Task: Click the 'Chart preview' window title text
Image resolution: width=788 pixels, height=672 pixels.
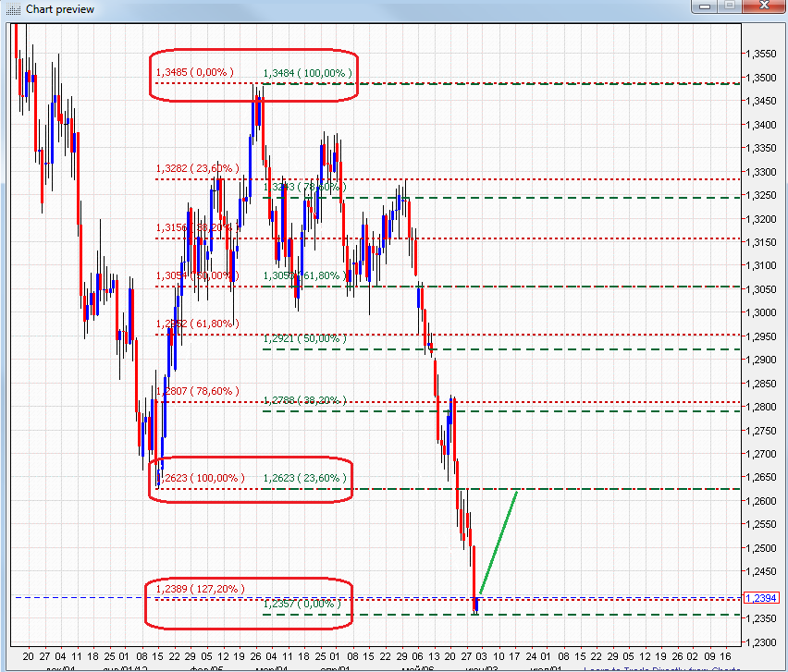Action: (x=60, y=9)
